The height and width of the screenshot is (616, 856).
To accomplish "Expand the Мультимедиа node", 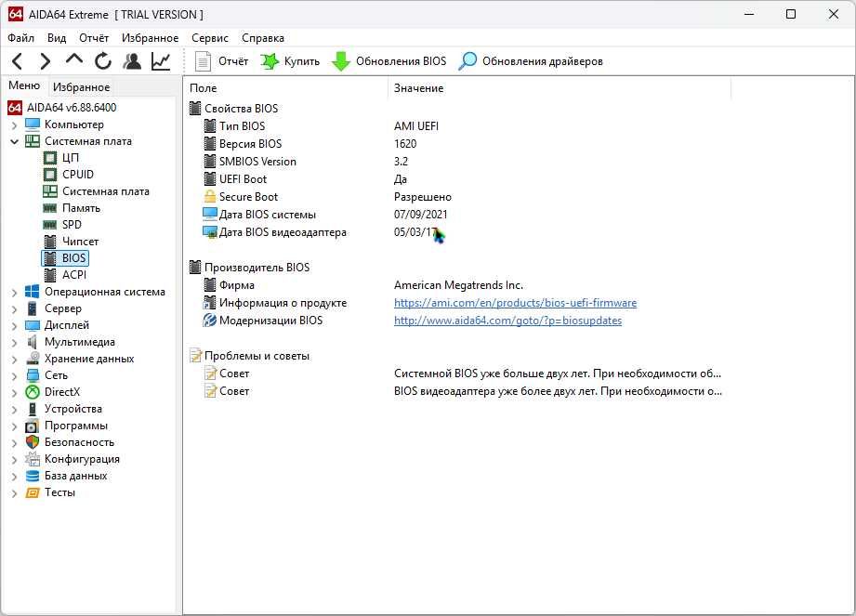I will (14, 343).
